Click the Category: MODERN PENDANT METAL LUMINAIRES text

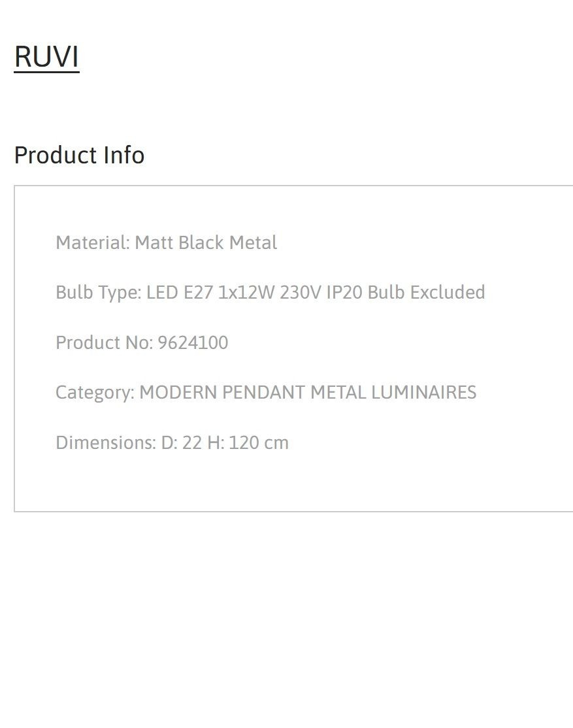point(266,393)
